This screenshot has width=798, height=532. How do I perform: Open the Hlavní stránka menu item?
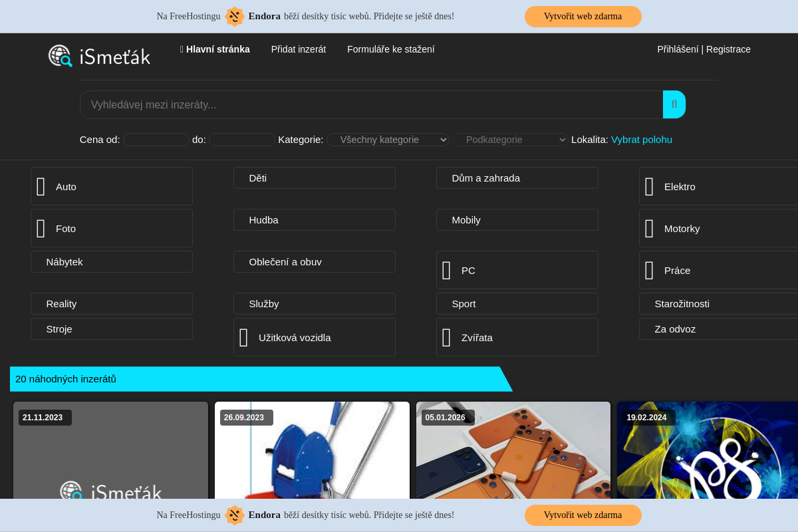pos(215,49)
